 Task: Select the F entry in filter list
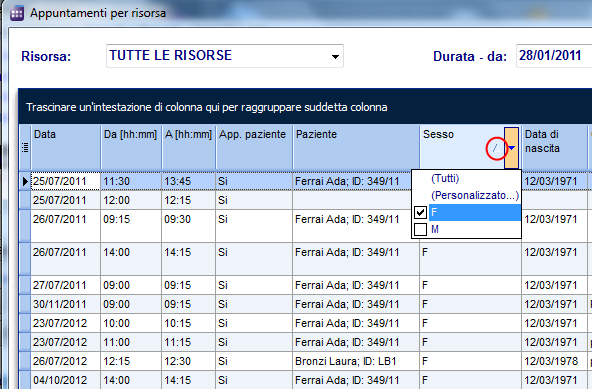tap(475, 212)
